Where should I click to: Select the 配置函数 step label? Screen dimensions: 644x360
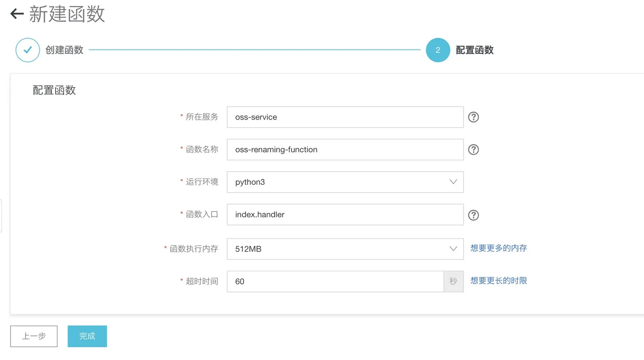point(475,50)
